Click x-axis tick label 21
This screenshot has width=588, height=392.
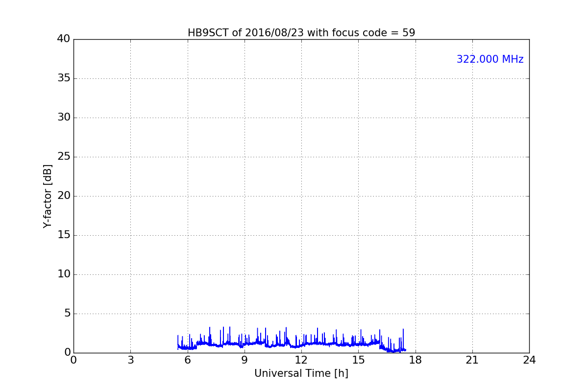click(472, 360)
